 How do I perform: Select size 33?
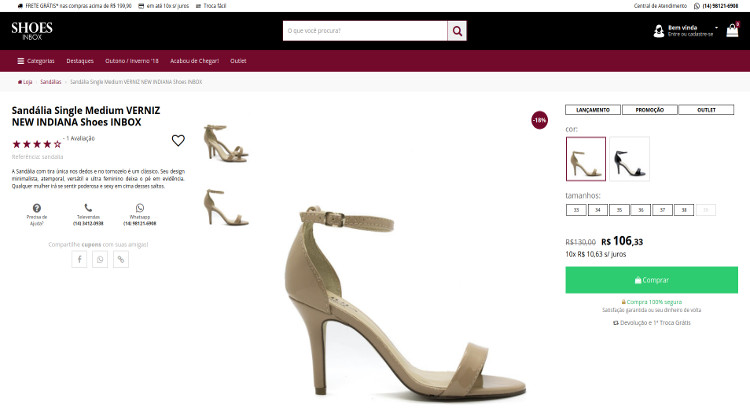click(x=576, y=210)
